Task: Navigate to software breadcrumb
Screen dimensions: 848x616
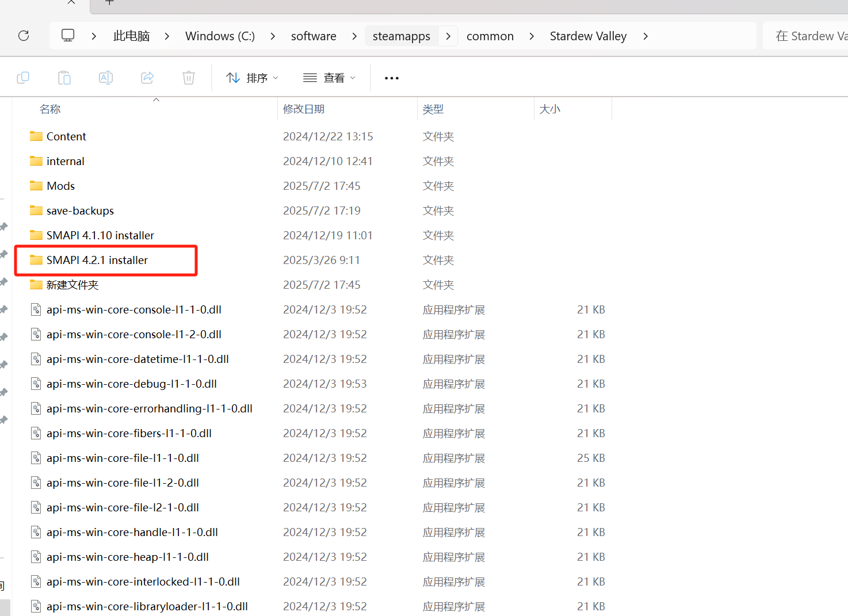Action: click(x=314, y=36)
